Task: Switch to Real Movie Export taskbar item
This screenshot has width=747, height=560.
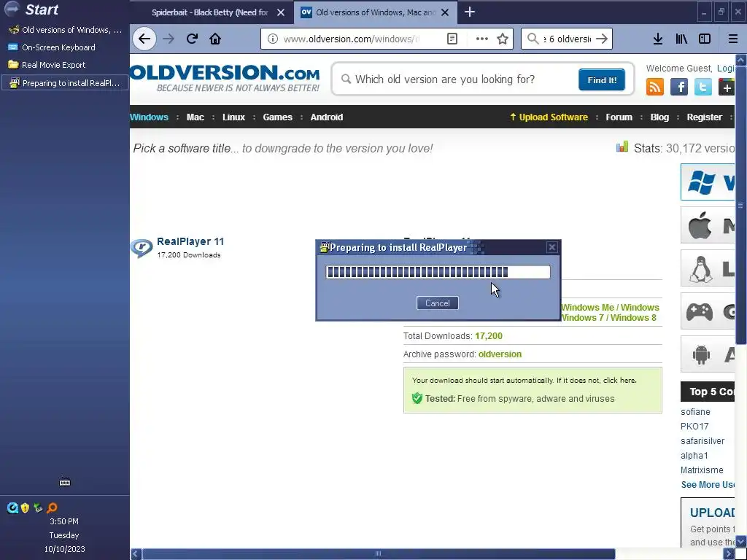Action: 65,65
